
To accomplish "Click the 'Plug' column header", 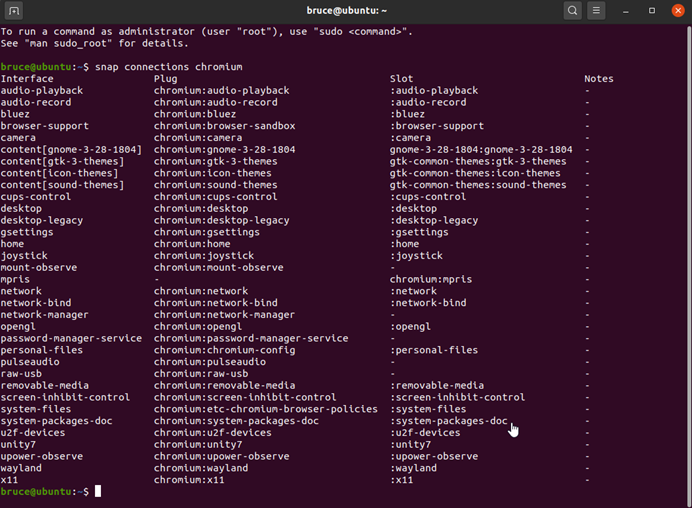I will point(165,79).
